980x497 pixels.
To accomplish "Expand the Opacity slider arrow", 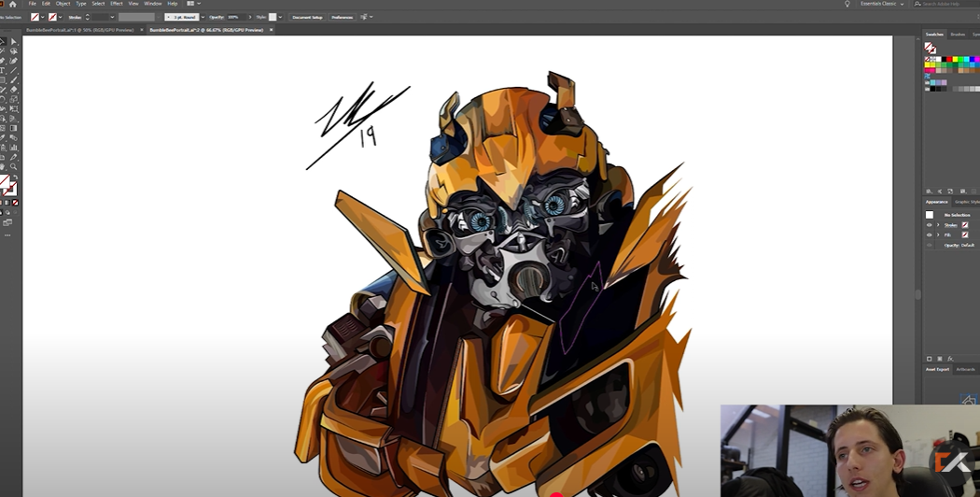I will tap(250, 17).
